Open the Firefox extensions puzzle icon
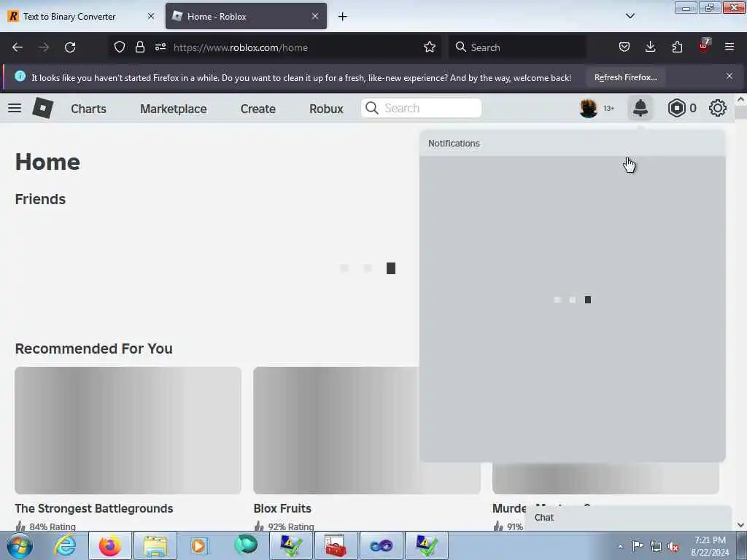Screen dimensions: 747x560 click(677, 47)
